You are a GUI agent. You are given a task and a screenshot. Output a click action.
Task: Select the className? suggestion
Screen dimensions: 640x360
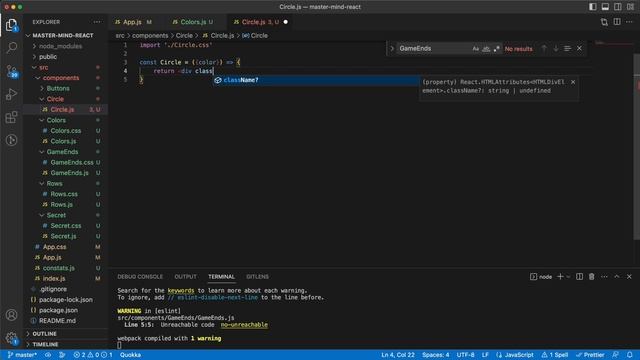(x=316, y=80)
